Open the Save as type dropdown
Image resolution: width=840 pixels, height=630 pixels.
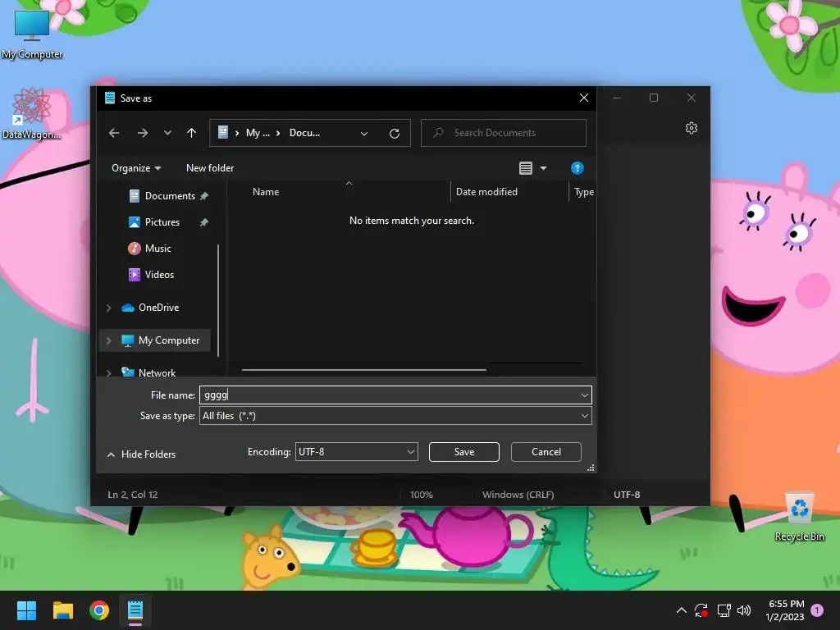point(395,416)
